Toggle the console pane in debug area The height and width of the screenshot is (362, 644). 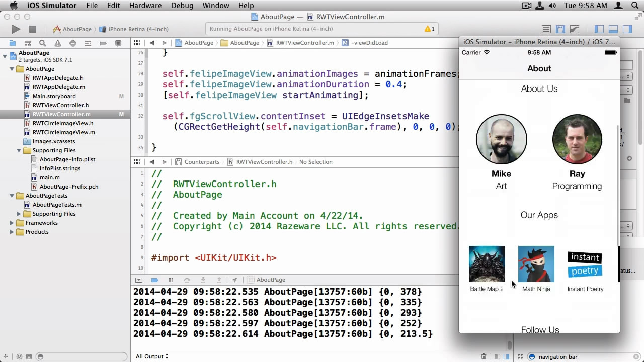[506, 356]
